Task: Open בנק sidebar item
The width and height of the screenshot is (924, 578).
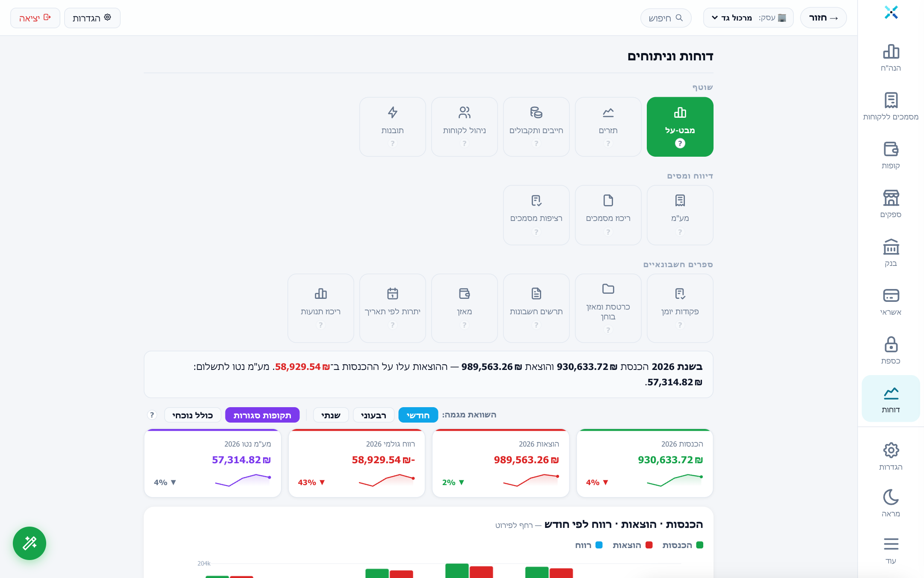Action: pyautogui.click(x=891, y=253)
